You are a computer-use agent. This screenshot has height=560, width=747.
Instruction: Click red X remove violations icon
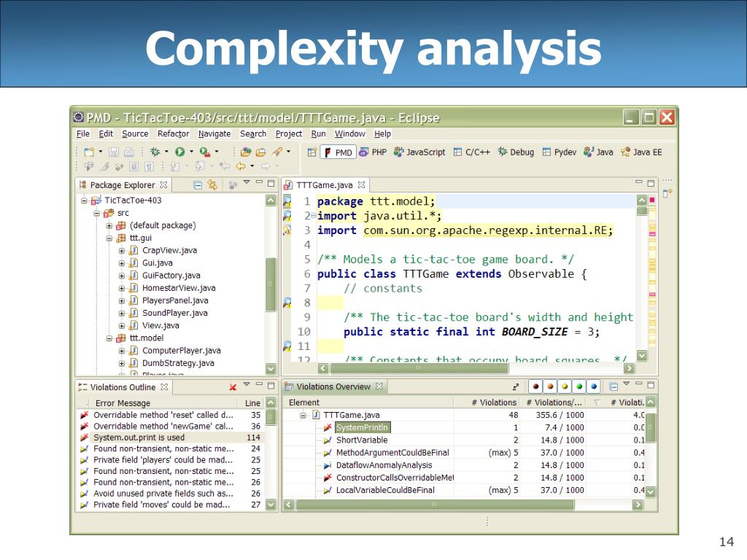tap(233, 387)
